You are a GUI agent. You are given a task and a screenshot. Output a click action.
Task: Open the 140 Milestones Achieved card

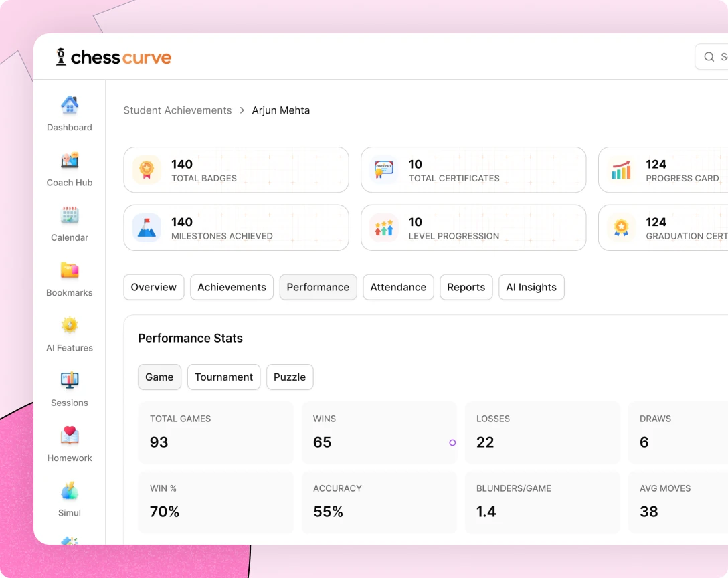point(236,228)
